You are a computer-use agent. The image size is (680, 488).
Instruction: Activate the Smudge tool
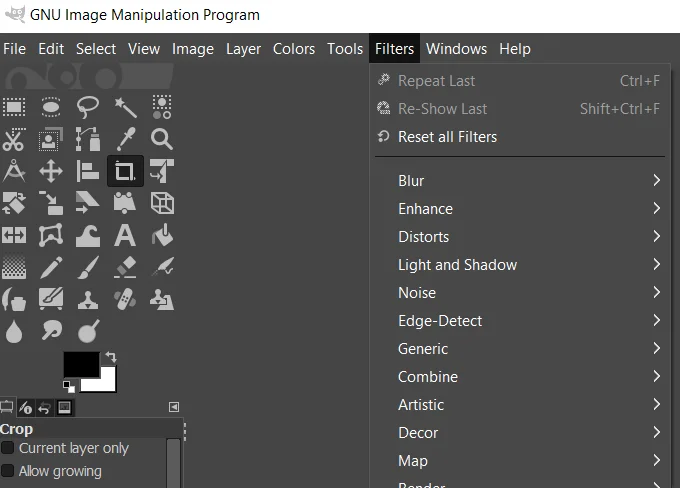tap(51, 331)
